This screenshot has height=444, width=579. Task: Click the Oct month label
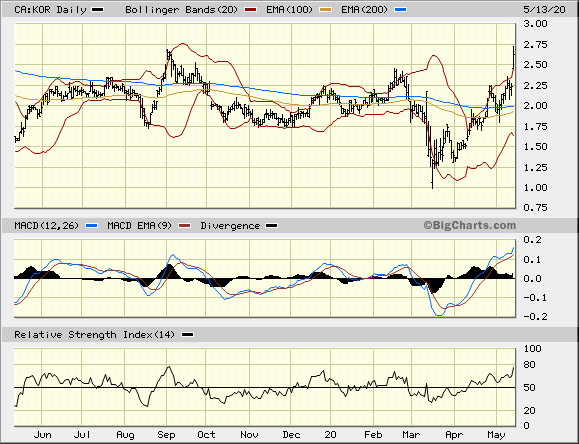click(x=206, y=435)
